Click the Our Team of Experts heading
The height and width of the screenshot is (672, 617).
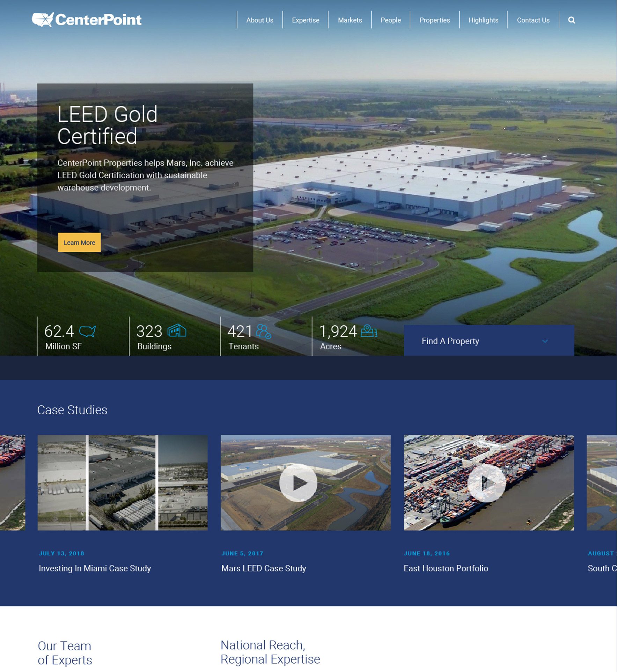click(65, 653)
